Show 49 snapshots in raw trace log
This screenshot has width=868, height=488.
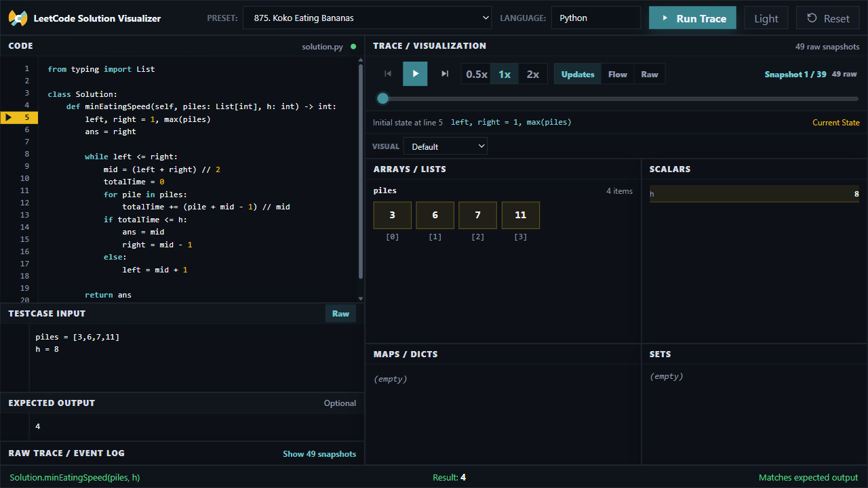[x=319, y=454]
